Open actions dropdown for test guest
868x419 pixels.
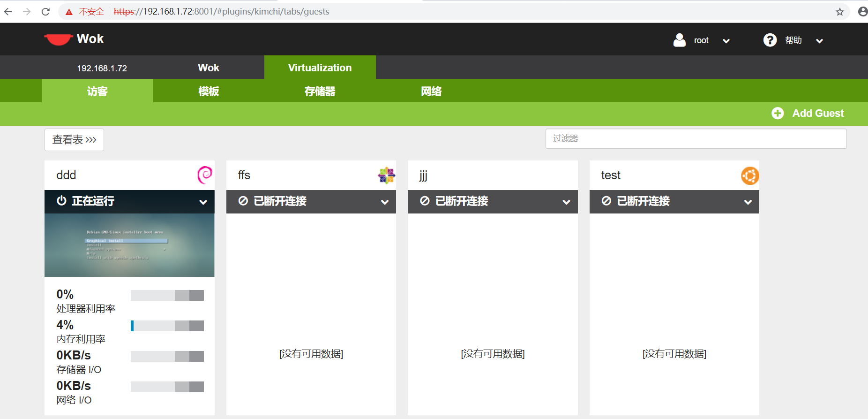click(748, 202)
